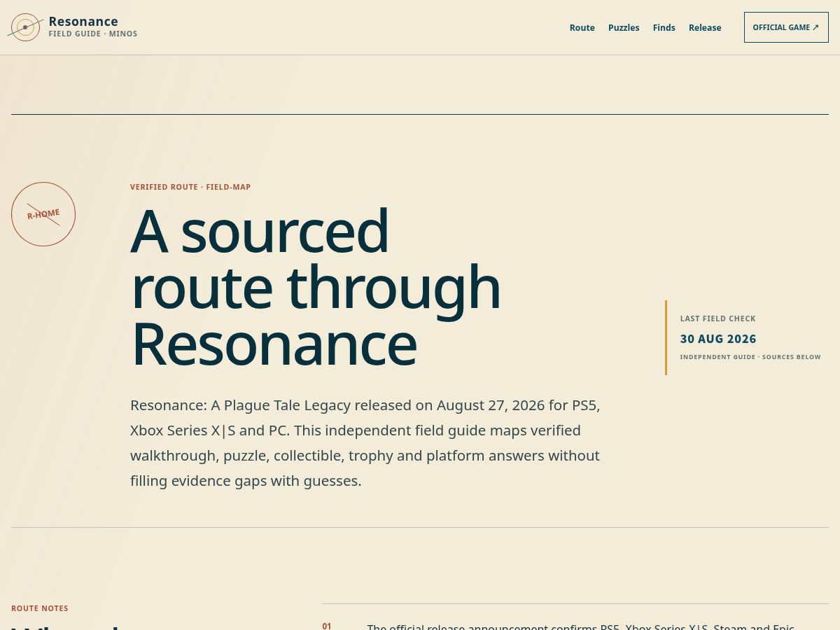Click the circular R-HOME stamp
This screenshot has width=840, height=630.
click(43, 214)
